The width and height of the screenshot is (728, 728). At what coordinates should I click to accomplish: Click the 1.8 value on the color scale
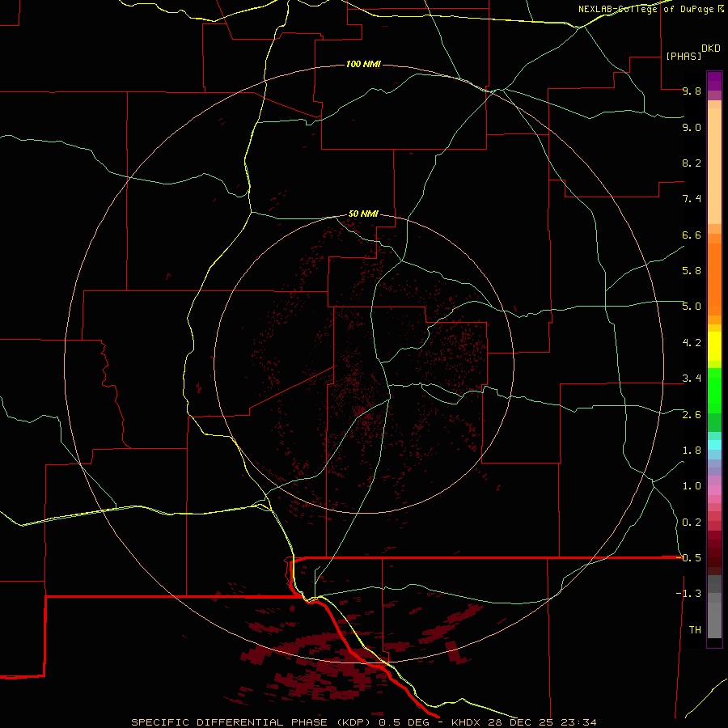point(692,451)
